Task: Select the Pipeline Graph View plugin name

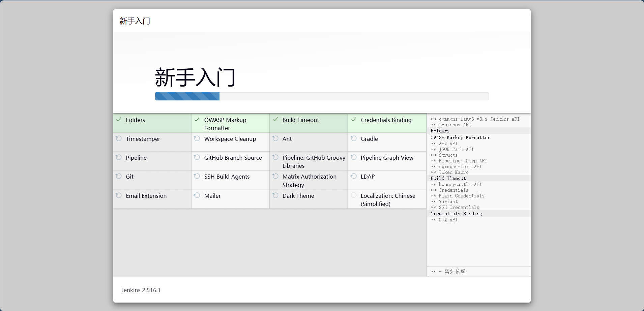Action: (x=387, y=158)
